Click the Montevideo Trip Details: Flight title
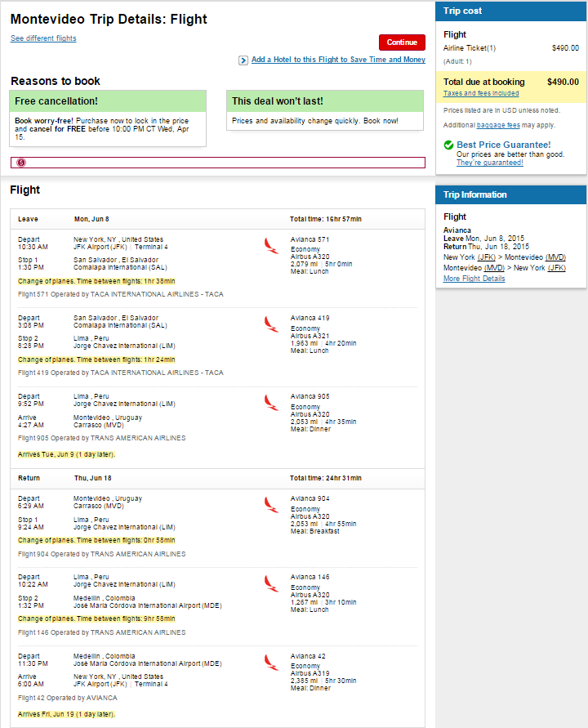Viewport: 588px width, 728px height. point(109,19)
